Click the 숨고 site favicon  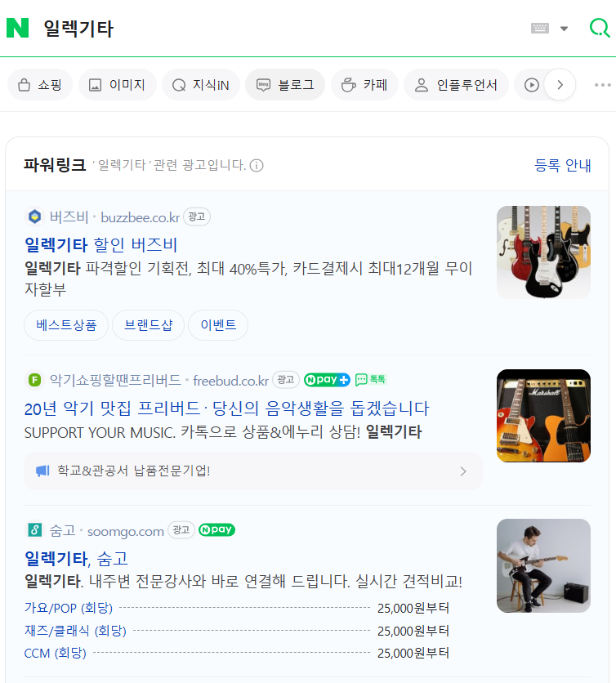coord(35,530)
